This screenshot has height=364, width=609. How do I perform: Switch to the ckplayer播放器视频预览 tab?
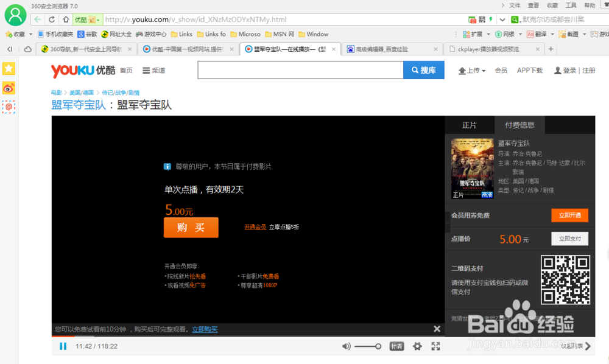click(x=494, y=49)
